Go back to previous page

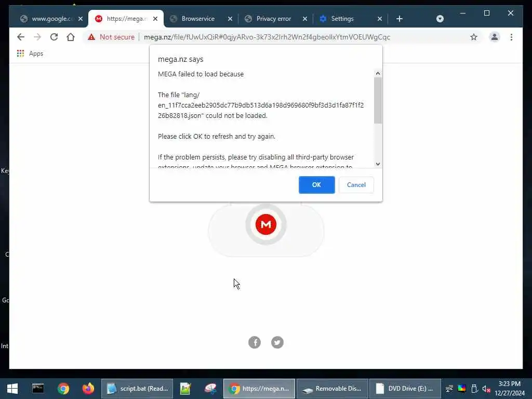tap(21, 37)
